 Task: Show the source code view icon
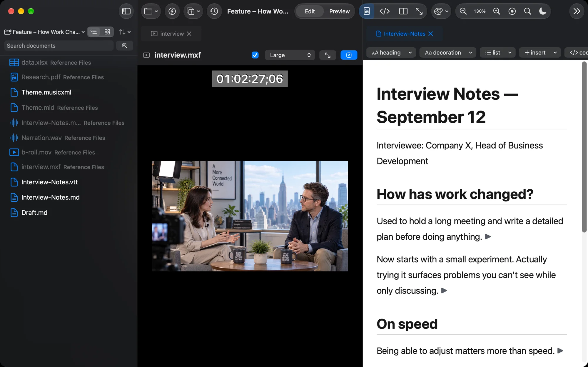385,11
